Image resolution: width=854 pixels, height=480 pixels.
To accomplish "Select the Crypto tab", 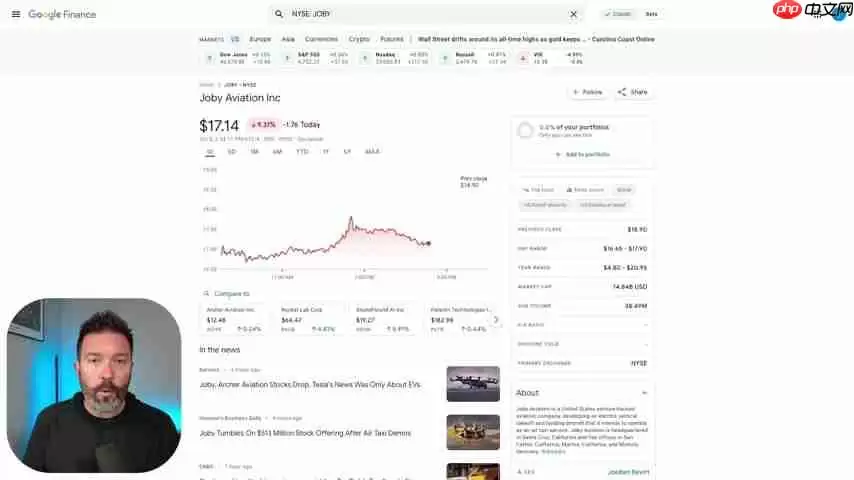I will (359, 39).
